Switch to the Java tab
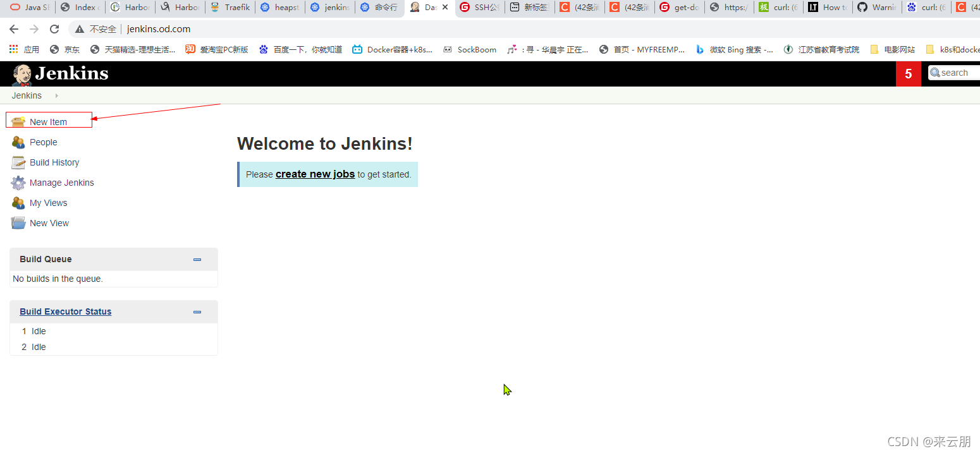Image resolution: width=980 pixels, height=453 pixels. click(x=30, y=8)
